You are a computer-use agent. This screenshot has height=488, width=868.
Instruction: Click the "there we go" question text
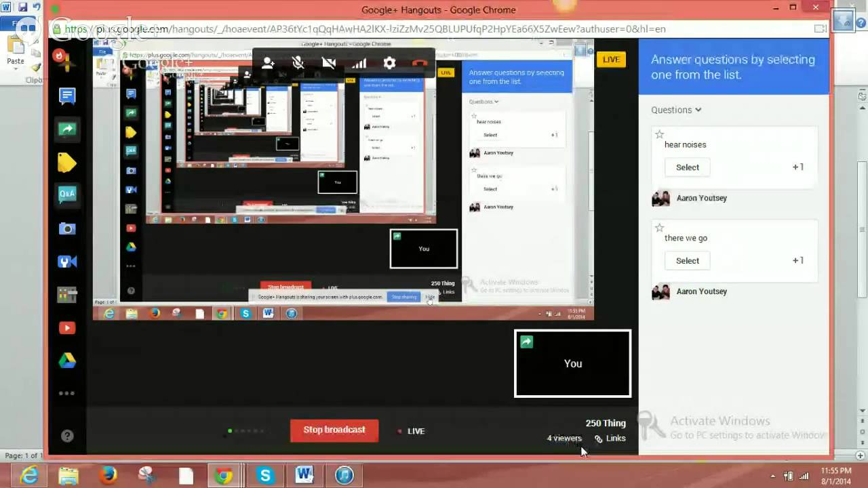tap(686, 238)
